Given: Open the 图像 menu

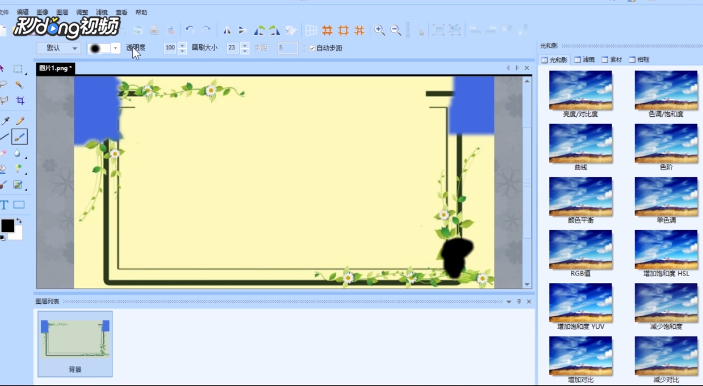Looking at the screenshot, I should (x=42, y=12).
